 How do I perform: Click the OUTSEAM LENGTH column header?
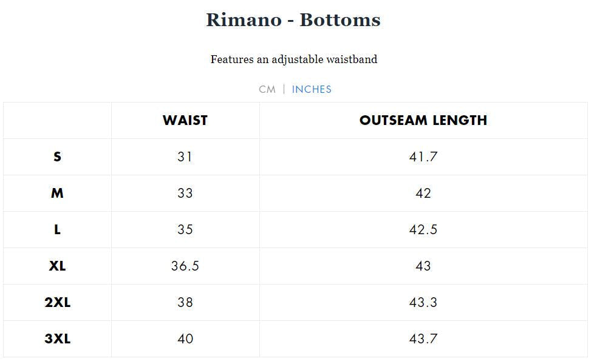(x=423, y=121)
